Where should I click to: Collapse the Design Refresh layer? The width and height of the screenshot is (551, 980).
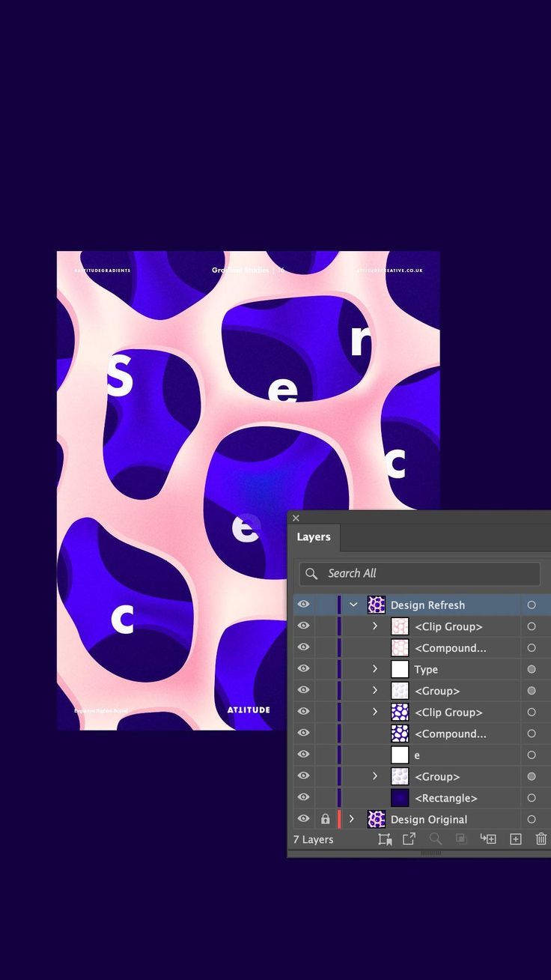tap(353, 605)
